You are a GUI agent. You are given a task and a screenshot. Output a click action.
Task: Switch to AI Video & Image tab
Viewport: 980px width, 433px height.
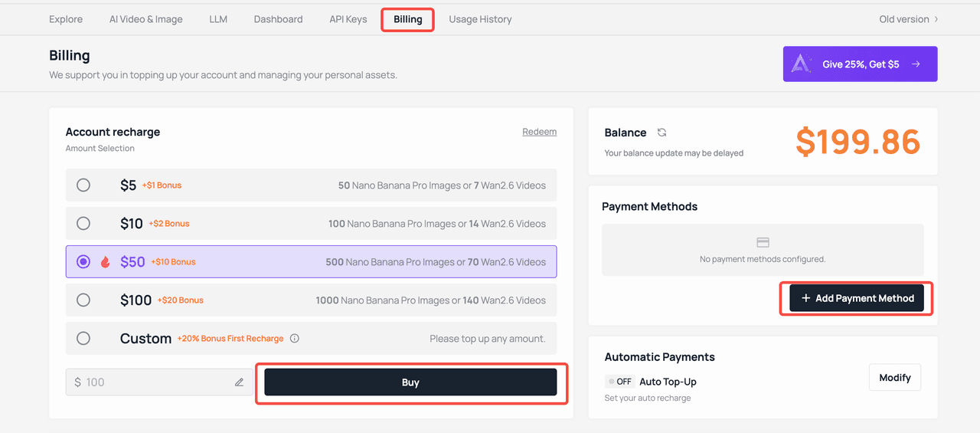pos(145,19)
